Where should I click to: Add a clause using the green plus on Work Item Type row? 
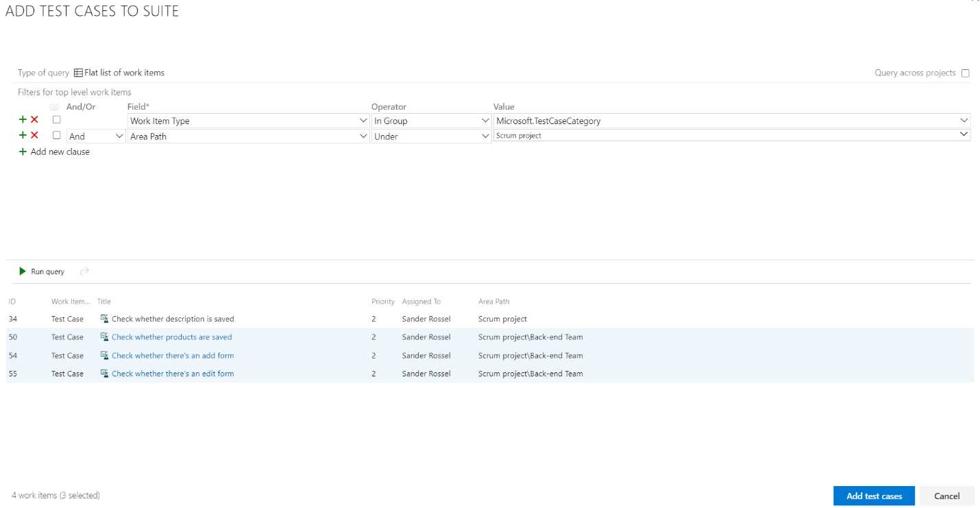click(x=21, y=119)
